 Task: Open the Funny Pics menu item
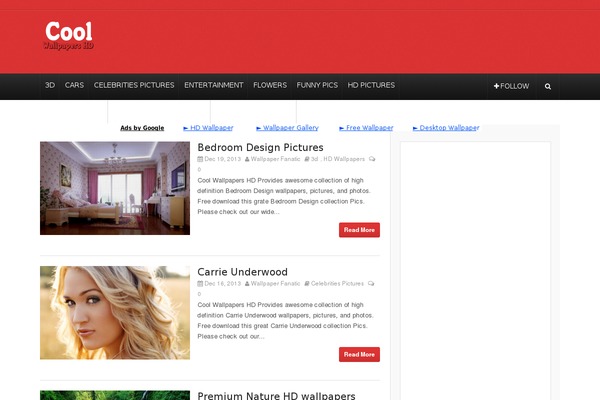[x=317, y=85]
